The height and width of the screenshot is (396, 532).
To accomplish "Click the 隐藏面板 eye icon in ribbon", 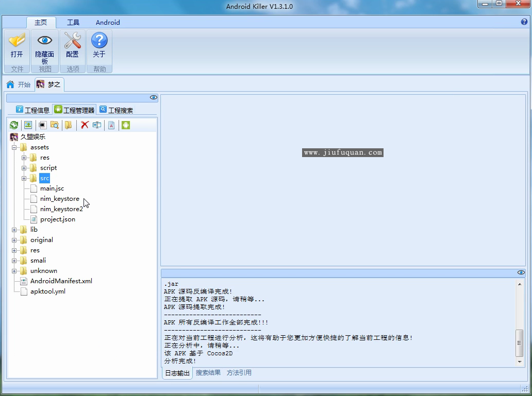I will [45, 40].
